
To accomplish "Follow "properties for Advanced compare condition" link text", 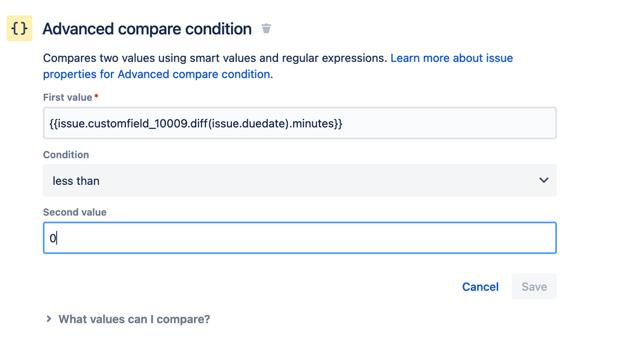I will click(157, 74).
